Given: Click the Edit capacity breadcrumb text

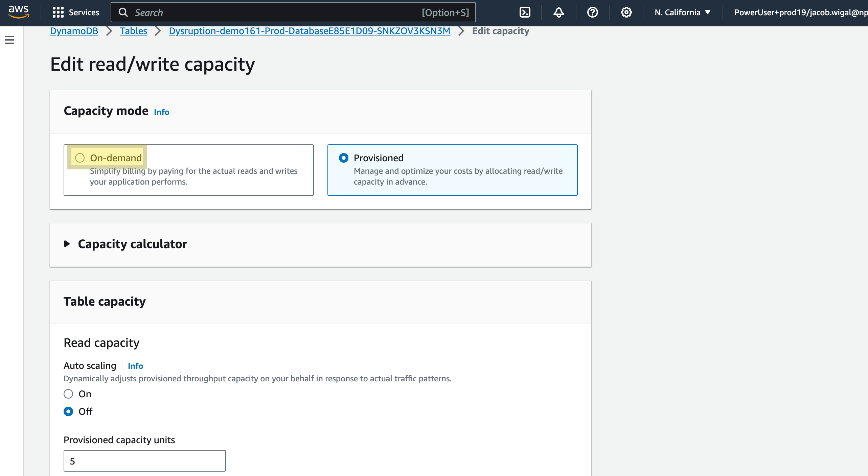Looking at the screenshot, I should (x=501, y=31).
